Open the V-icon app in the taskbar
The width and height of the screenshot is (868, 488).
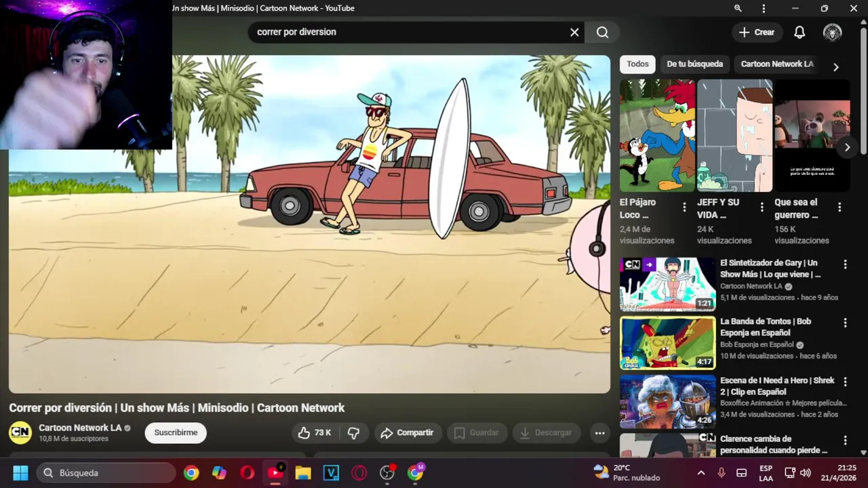(x=331, y=472)
